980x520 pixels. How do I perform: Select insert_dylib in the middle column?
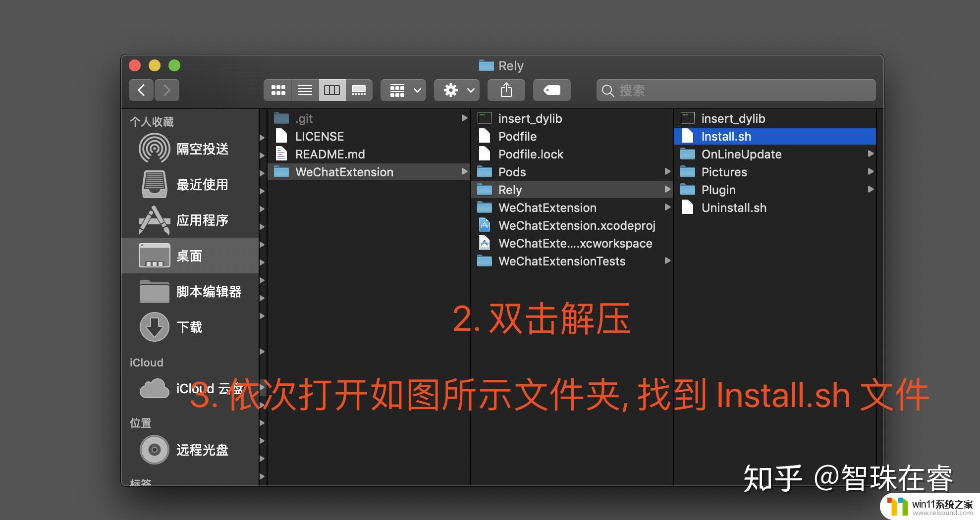tap(572, 118)
